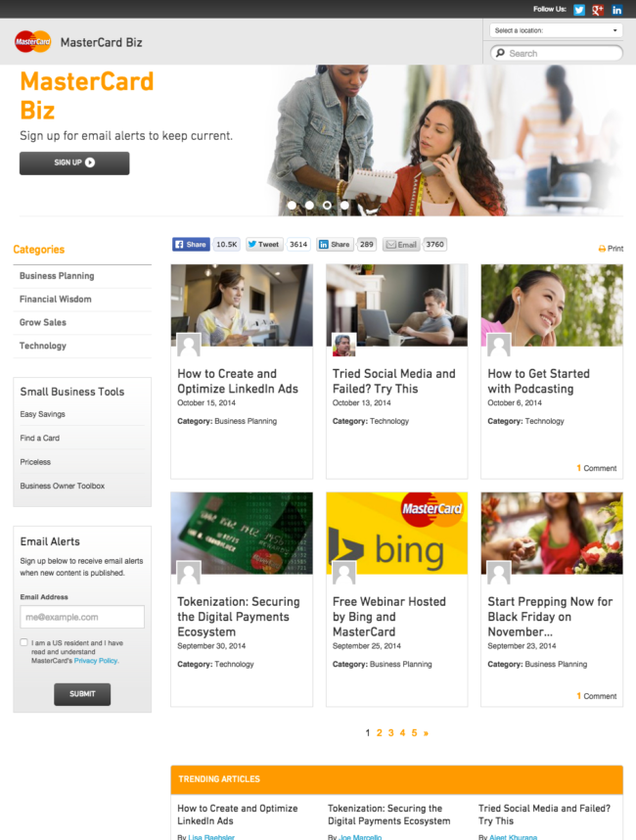Click author avatar on Podcasting article
Image resolution: width=636 pixels, height=840 pixels.
[499, 345]
